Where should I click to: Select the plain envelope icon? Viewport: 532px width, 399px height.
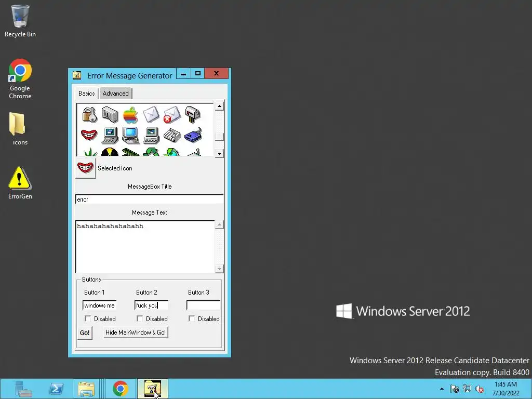151,114
